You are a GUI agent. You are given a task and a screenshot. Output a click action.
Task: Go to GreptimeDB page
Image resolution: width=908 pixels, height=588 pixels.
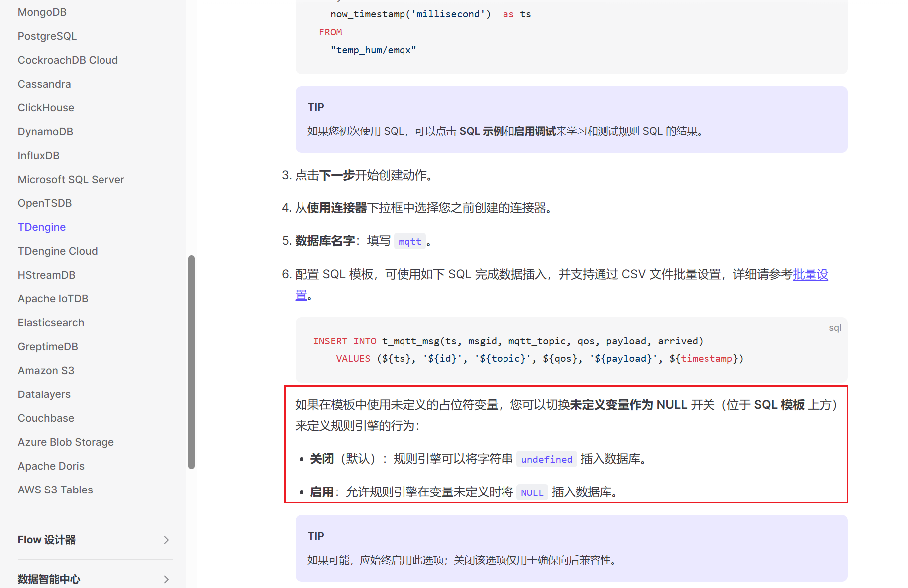point(48,347)
